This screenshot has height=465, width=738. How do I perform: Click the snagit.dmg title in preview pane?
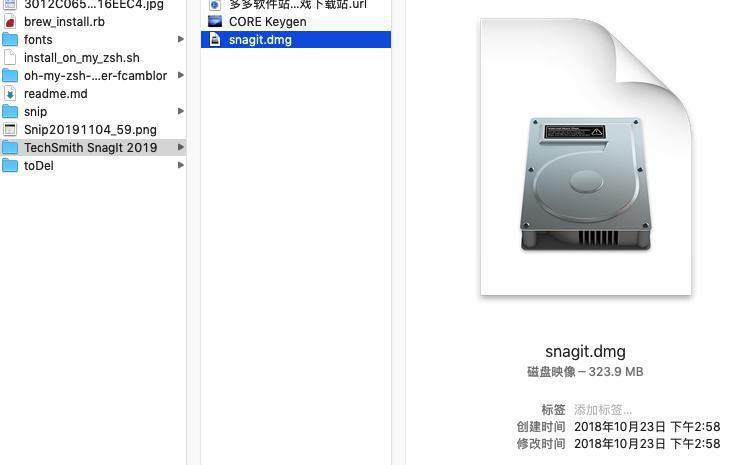586,352
